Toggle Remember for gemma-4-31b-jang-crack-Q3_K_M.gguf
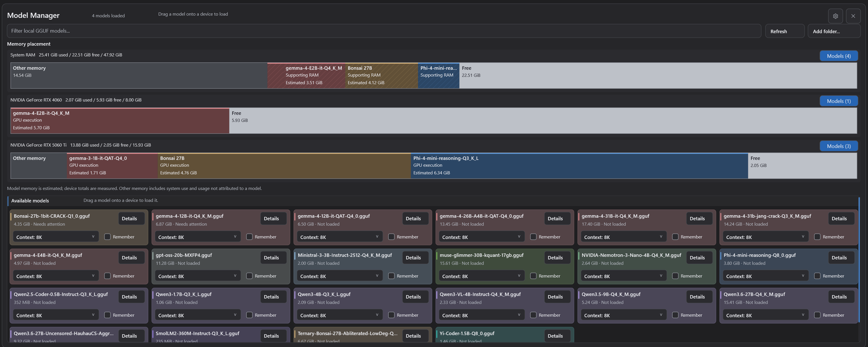868x347 pixels. 817,237
